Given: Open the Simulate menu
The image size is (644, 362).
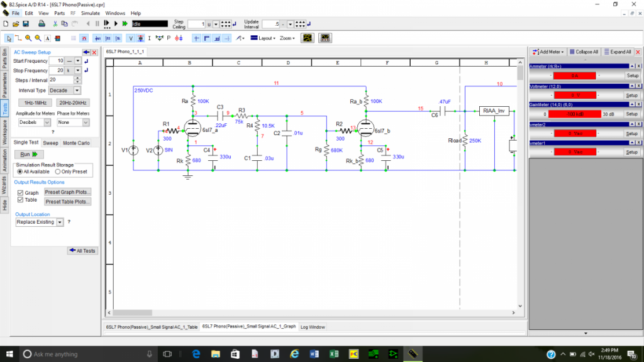Looking at the screenshot, I should [91, 13].
